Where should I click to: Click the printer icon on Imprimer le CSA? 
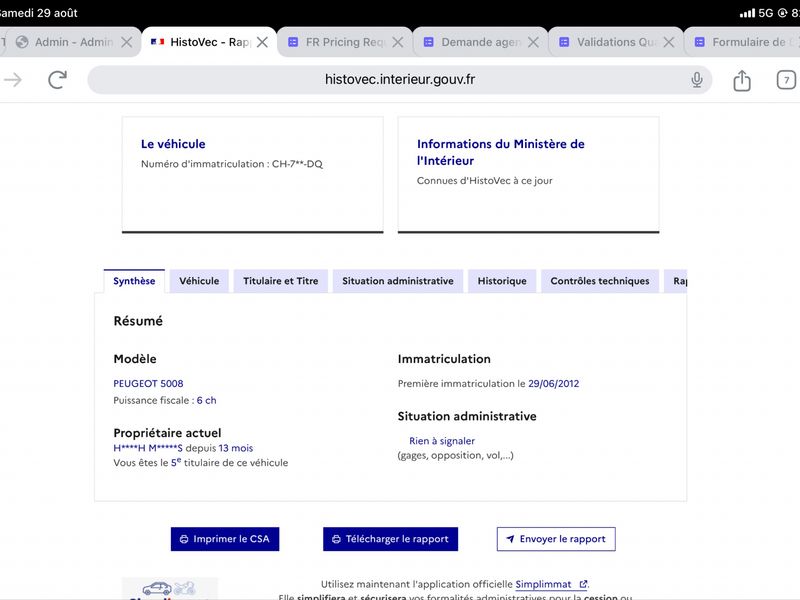(184, 539)
